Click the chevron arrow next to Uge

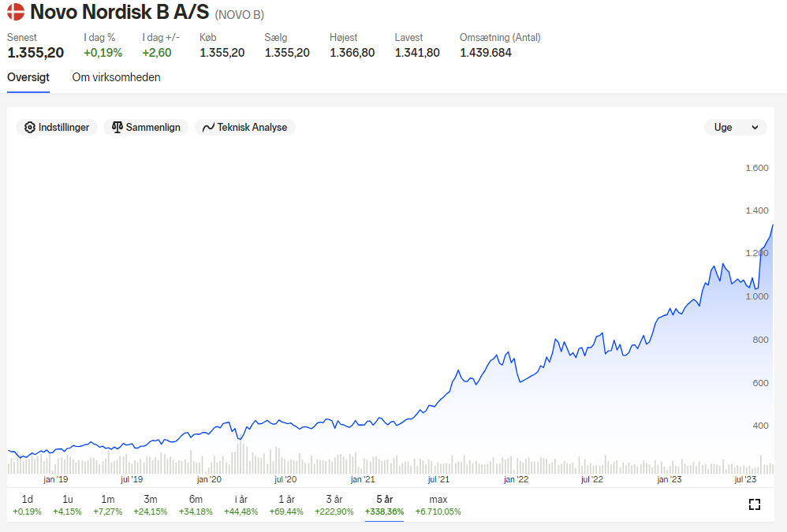click(x=755, y=128)
